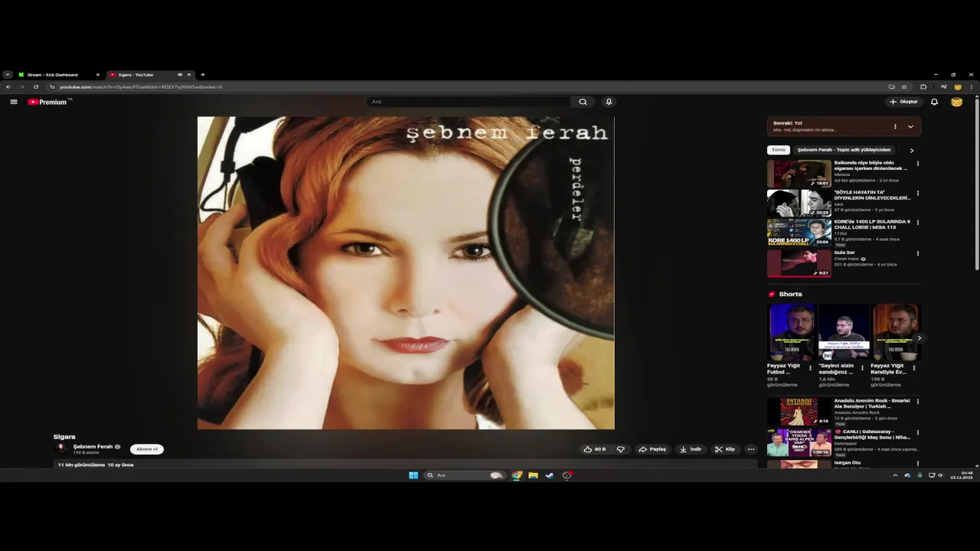Open the 'Sonraki: Yol' queue options menu
The image size is (980, 551).
click(x=895, y=126)
